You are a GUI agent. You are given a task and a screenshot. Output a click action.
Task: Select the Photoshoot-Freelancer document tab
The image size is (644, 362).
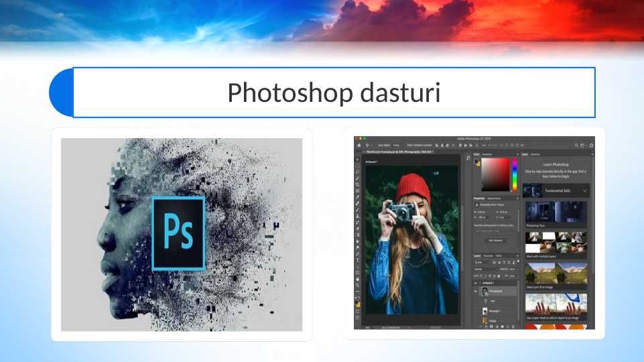coord(398,152)
